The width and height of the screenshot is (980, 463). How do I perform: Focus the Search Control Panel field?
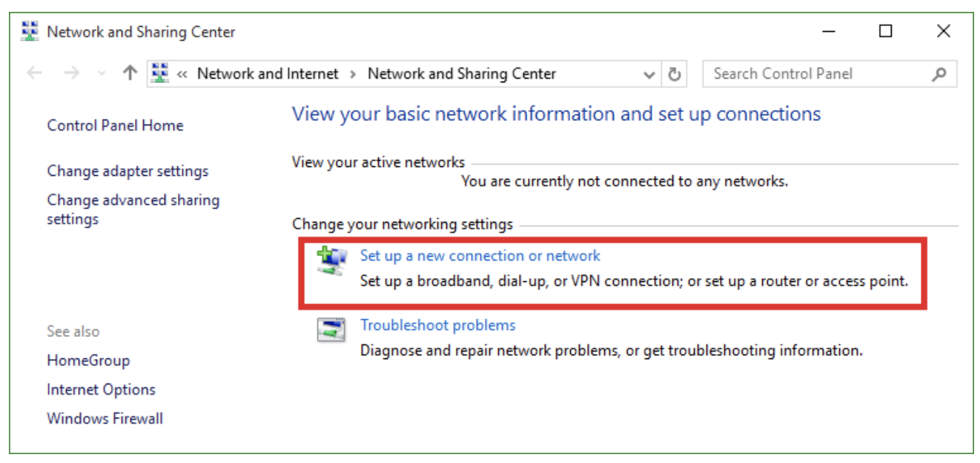point(830,74)
